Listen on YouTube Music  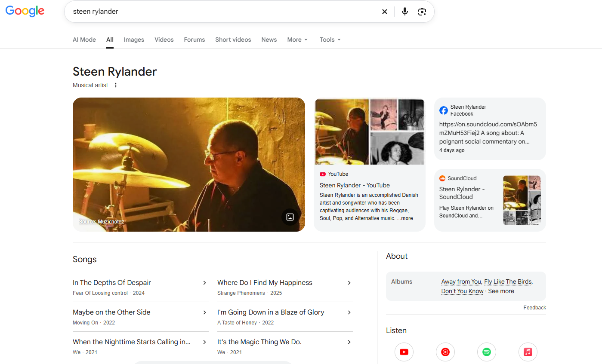[x=445, y=352]
